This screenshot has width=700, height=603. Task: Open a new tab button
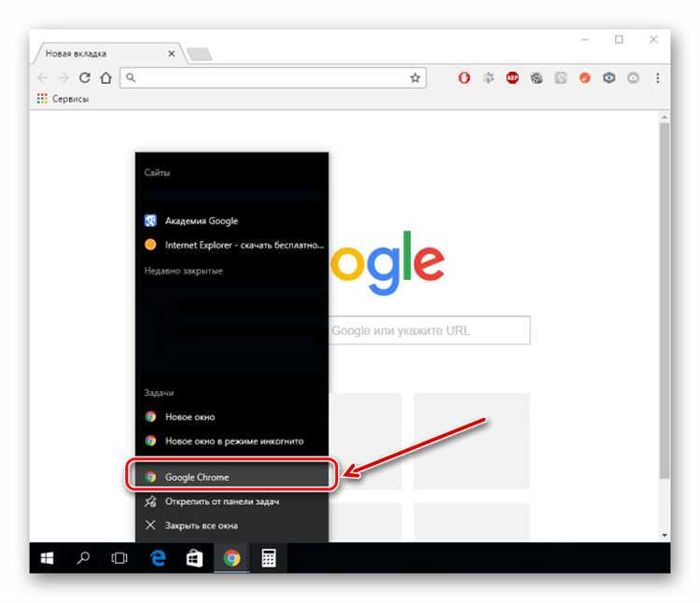[x=200, y=54]
